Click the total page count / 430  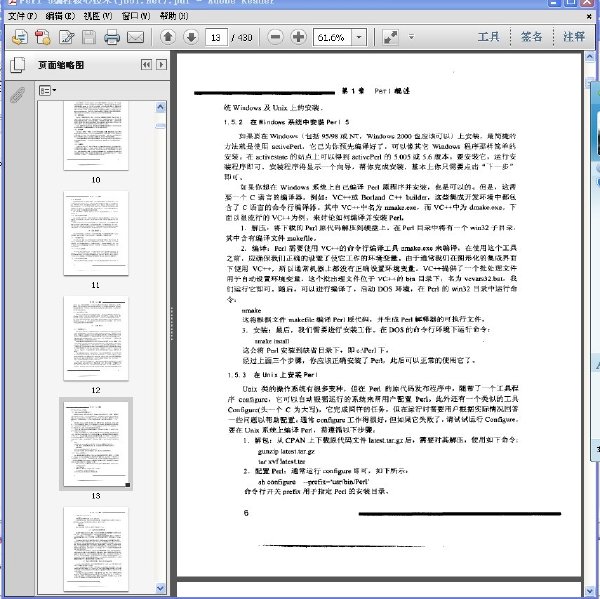point(242,38)
